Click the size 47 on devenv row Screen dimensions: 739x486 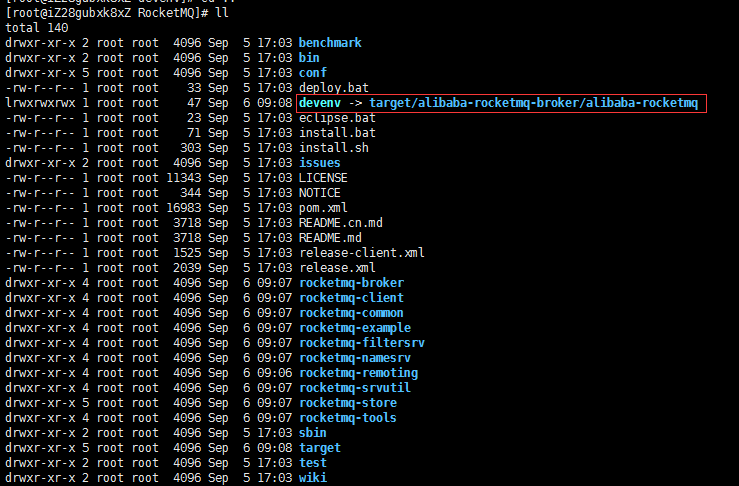click(194, 103)
